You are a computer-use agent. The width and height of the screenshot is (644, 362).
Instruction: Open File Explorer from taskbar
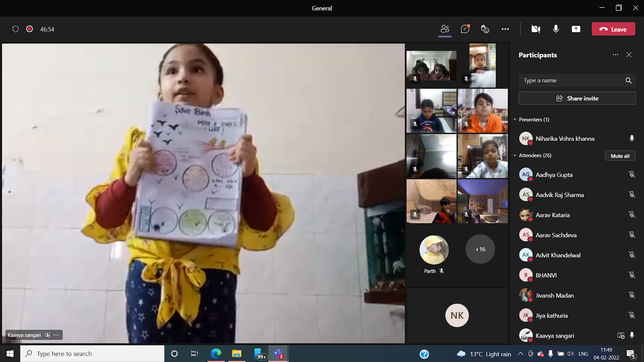click(x=237, y=354)
